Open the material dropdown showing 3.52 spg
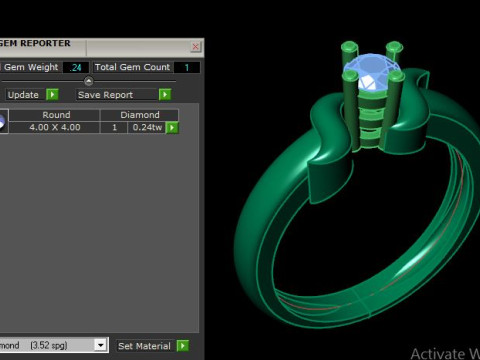The image size is (480, 360). pos(100,345)
